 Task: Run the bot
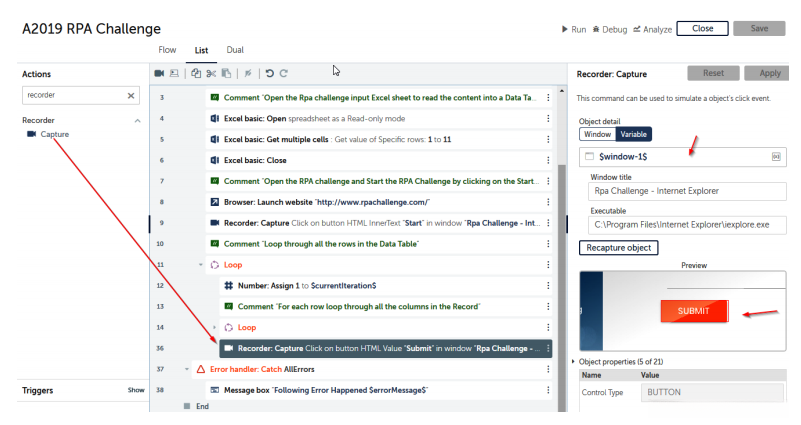pos(574,30)
